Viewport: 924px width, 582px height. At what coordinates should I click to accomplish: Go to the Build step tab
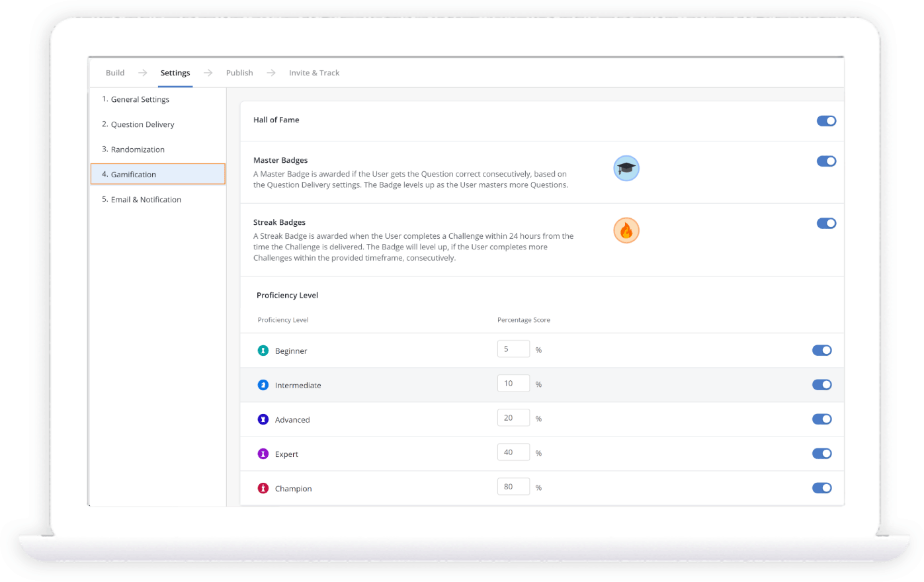[115, 73]
